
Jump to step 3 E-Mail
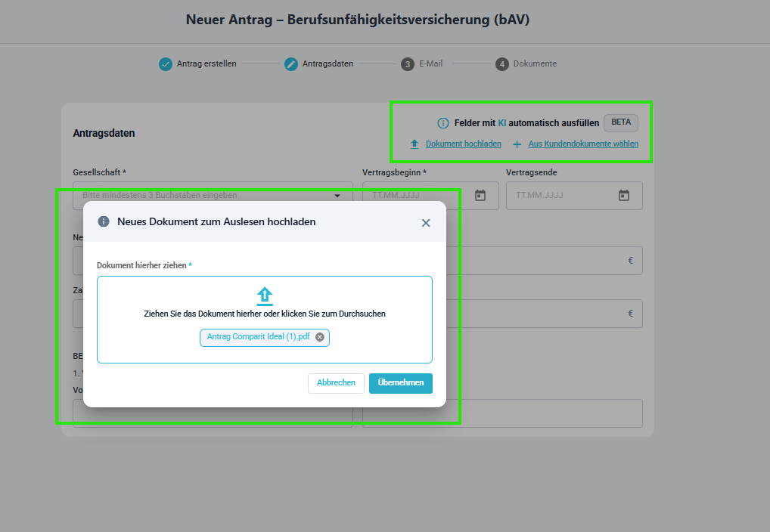pyautogui.click(x=408, y=64)
